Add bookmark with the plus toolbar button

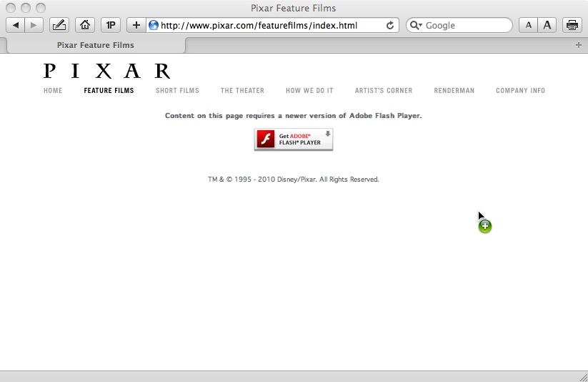tap(136, 25)
